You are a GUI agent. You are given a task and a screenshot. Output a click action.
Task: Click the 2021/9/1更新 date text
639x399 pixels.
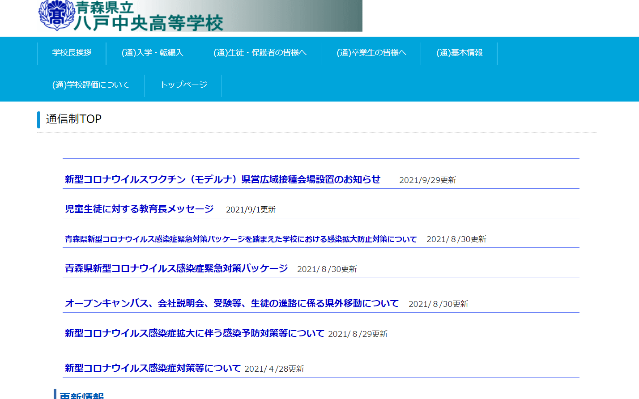[251, 209]
